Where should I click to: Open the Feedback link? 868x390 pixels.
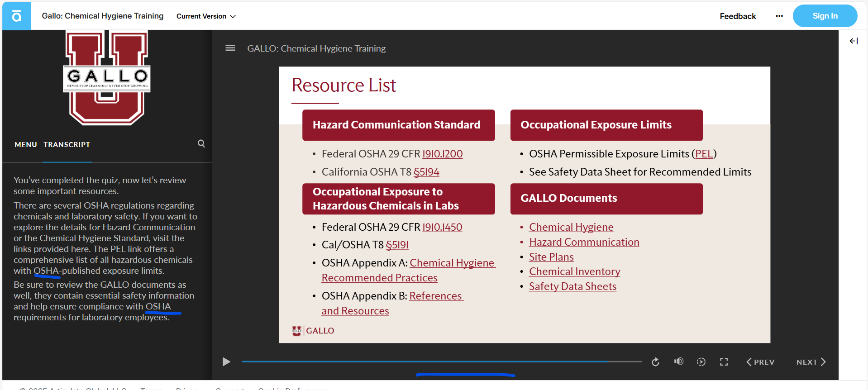point(738,16)
